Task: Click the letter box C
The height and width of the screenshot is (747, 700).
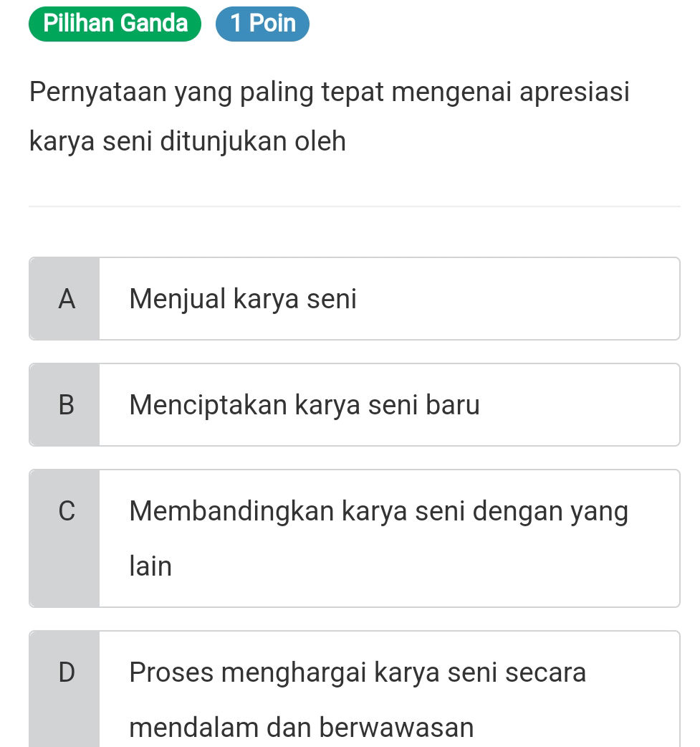Action: coord(64,511)
